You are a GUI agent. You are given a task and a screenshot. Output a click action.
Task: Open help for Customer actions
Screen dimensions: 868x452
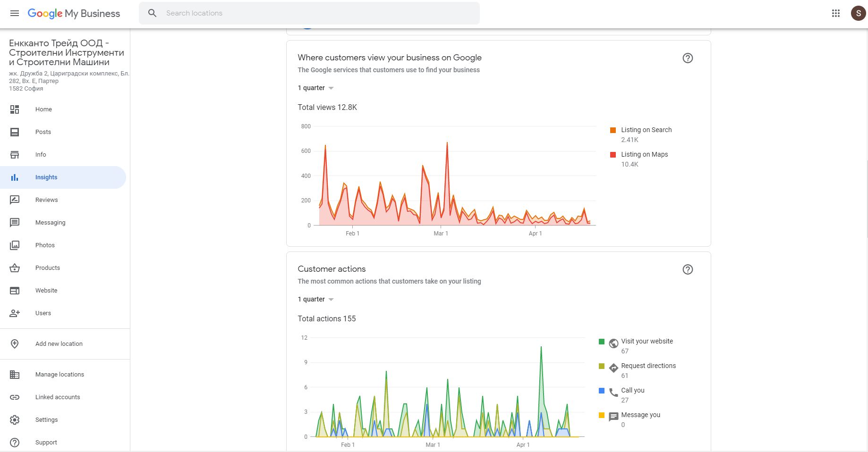688,269
